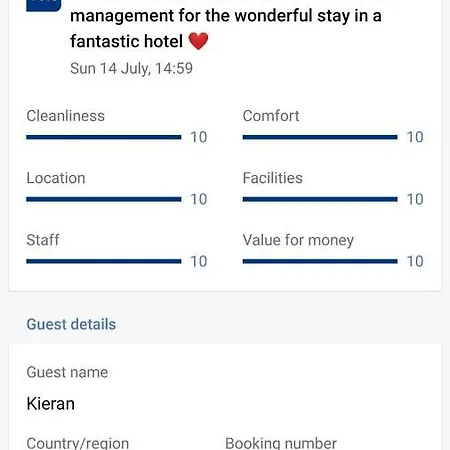Select the Guest details section heading
The width and height of the screenshot is (450, 450).
click(x=71, y=324)
